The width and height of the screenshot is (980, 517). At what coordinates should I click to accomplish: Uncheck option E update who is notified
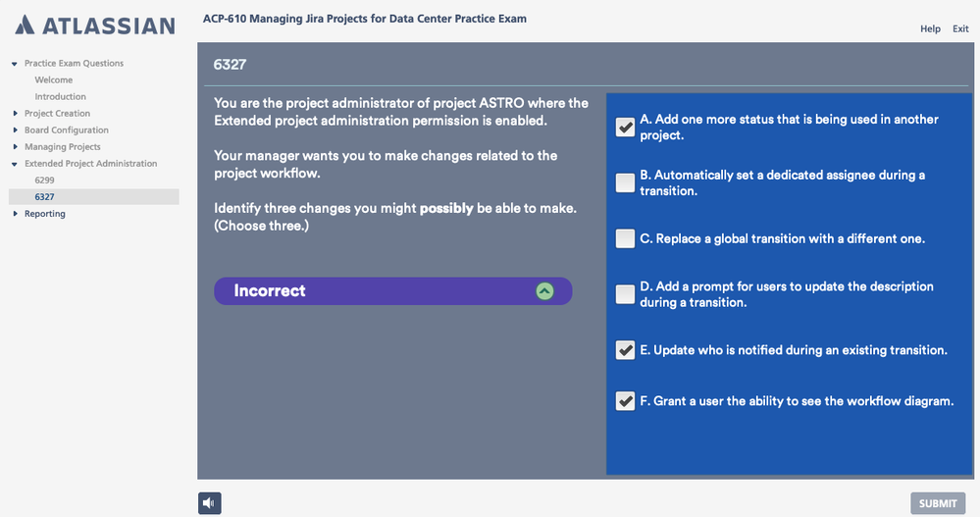pos(625,350)
